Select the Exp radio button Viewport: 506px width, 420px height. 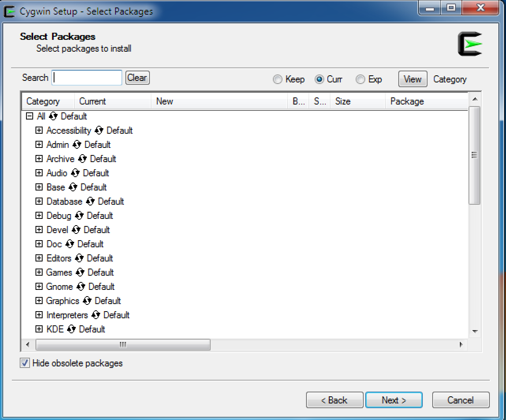coord(360,79)
